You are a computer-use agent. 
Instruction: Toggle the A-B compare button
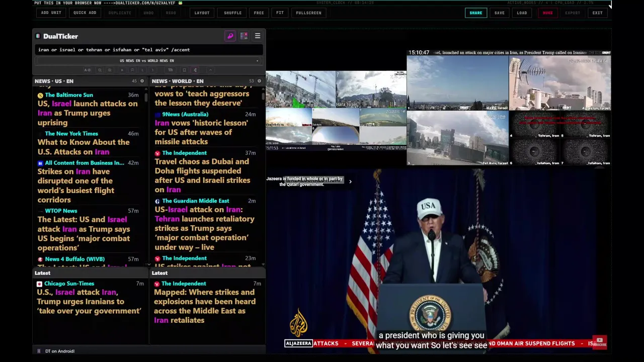[x=88, y=70]
